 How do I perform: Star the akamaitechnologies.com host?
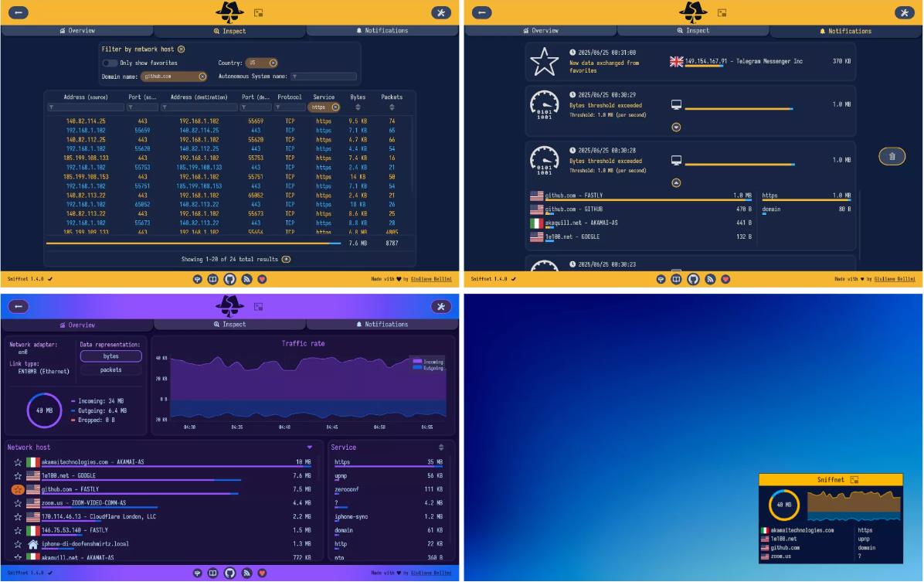(x=18, y=462)
